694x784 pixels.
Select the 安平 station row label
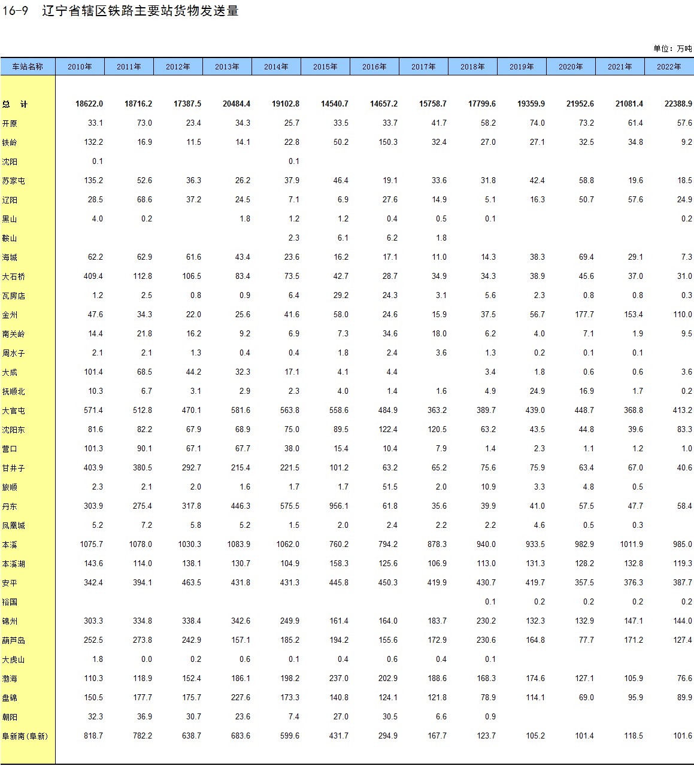click(x=10, y=583)
